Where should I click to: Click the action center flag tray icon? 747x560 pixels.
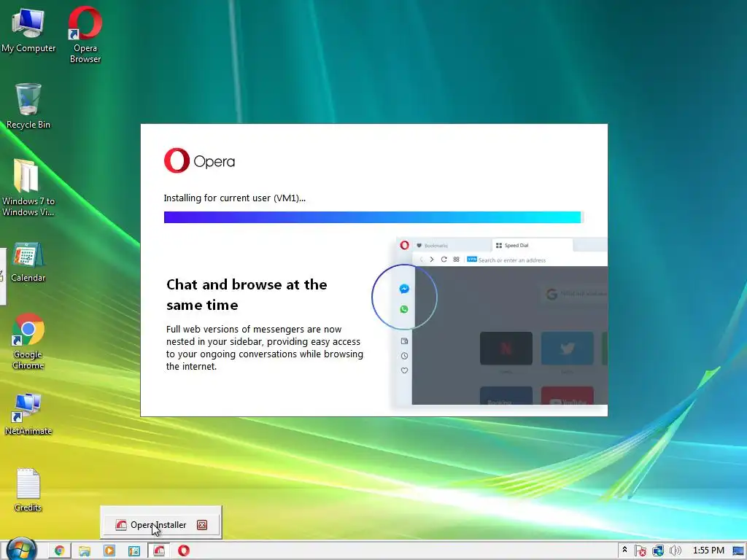(640, 551)
